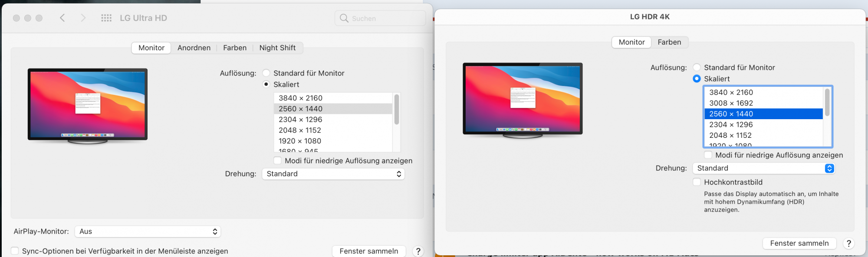This screenshot has width=868, height=257.
Task: Choose Skaliert option in LG Ultra HD window
Action: pyautogui.click(x=266, y=84)
